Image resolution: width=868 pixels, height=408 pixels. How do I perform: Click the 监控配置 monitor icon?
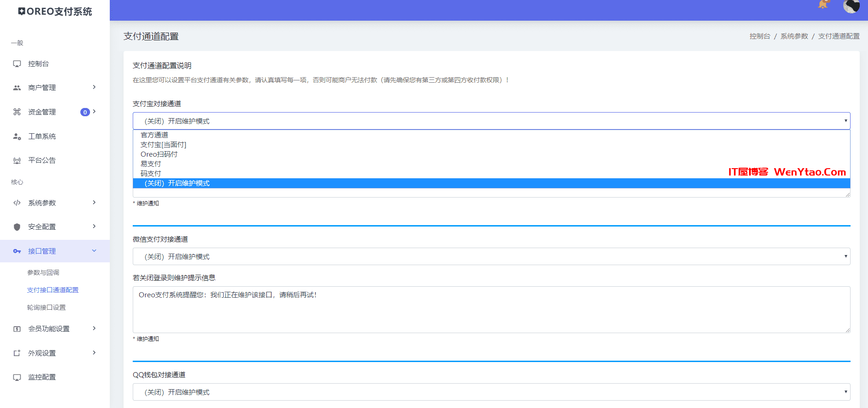(17, 377)
